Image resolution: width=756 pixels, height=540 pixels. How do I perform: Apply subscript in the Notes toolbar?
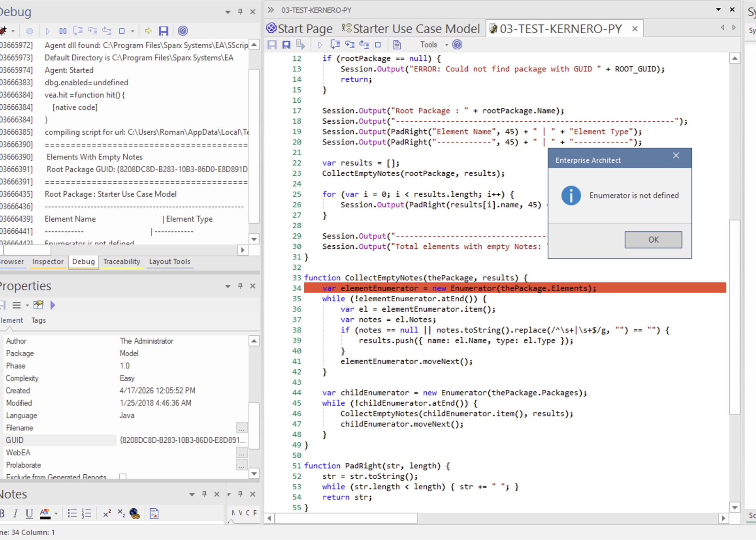pyautogui.click(x=121, y=513)
